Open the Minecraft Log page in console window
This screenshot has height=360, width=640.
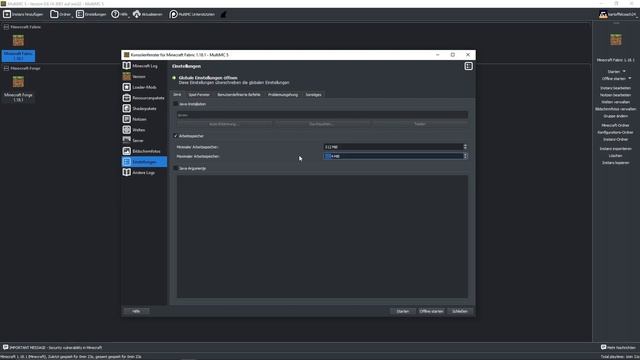(x=144, y=66)
